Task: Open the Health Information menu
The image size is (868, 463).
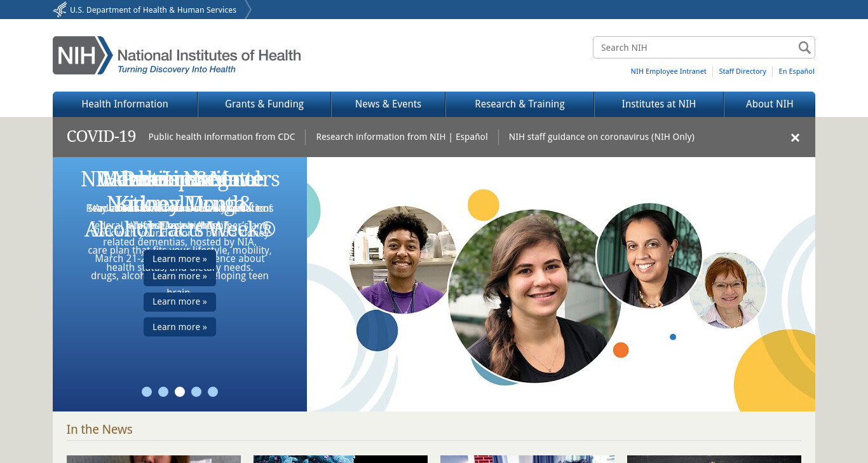Action: click(x=125, y=104)
